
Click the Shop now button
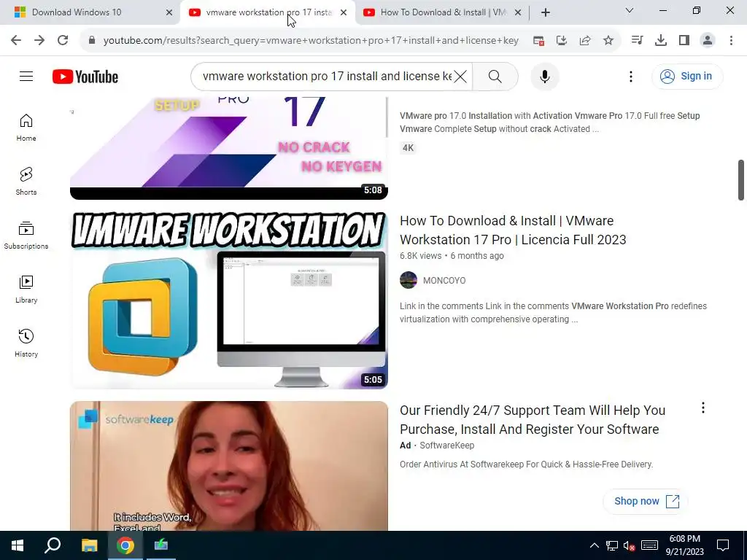[x=646, y=501]
